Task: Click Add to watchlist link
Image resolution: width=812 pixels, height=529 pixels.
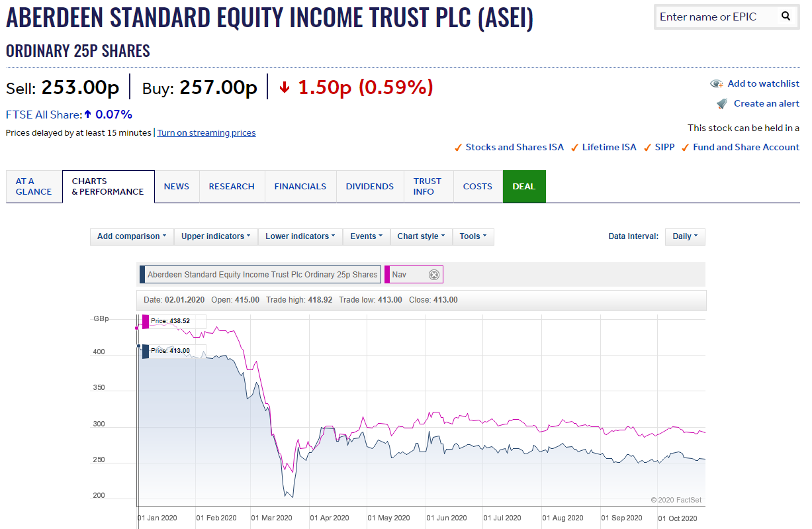Action: coord(763,83)
